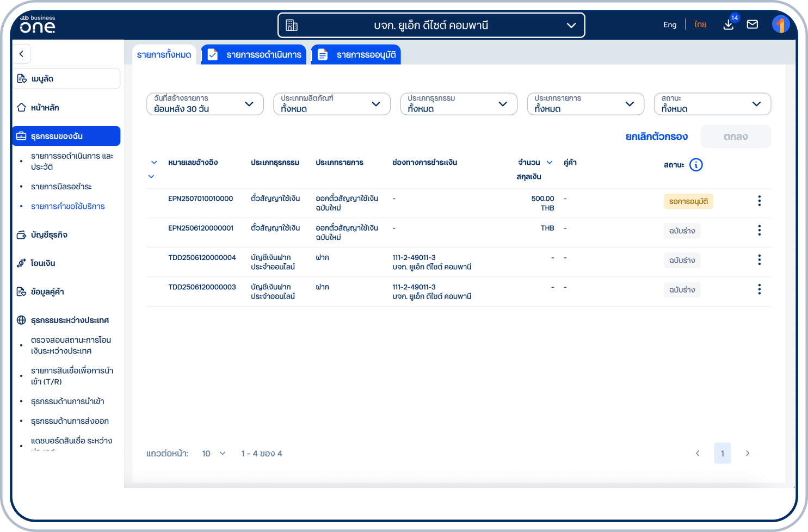808x532 pixels.
Task: Open ประเภทธุรกรรม filter dropdown
Action: 459,104
